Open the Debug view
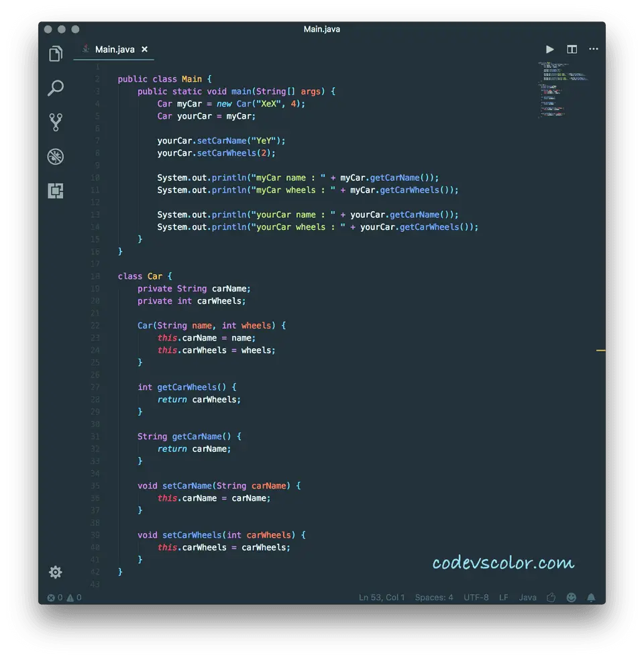Image resolution: width=644 pixels, height=659 pixels. point(56,157)
